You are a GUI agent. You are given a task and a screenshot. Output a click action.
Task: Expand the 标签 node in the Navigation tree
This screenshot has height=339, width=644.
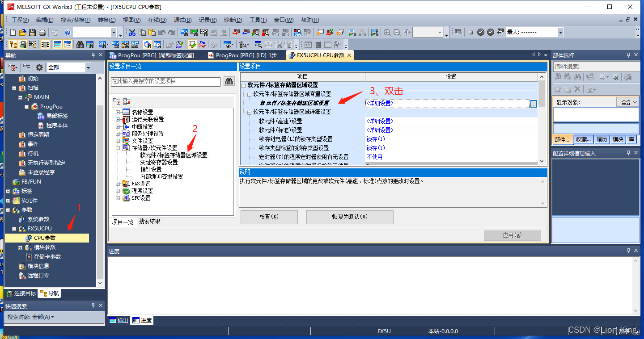8,191
